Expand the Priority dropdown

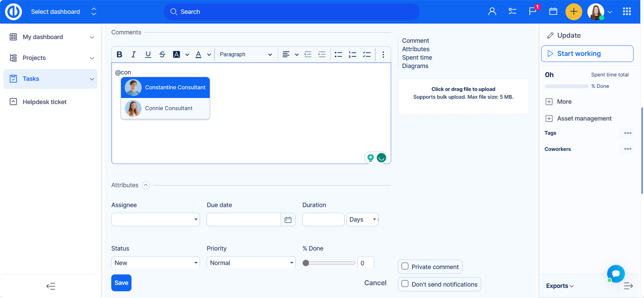251,263
